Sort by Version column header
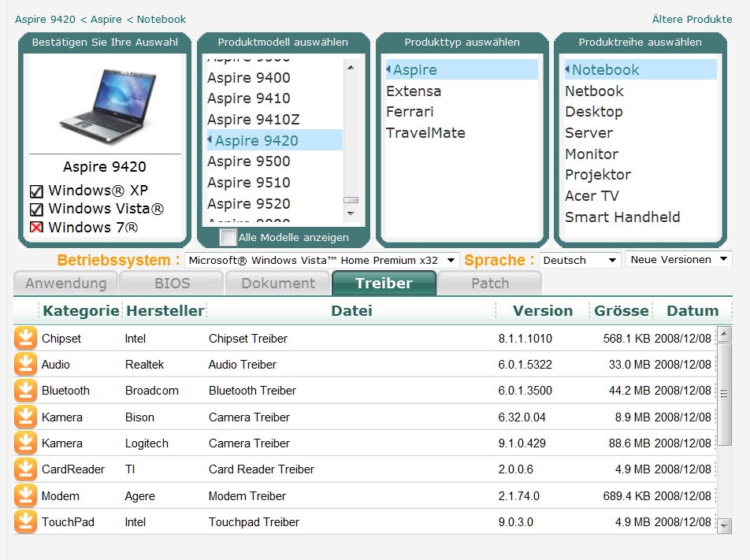Viewport: 750px width, 560px height. pyautogui.click(x=543, y=311)
